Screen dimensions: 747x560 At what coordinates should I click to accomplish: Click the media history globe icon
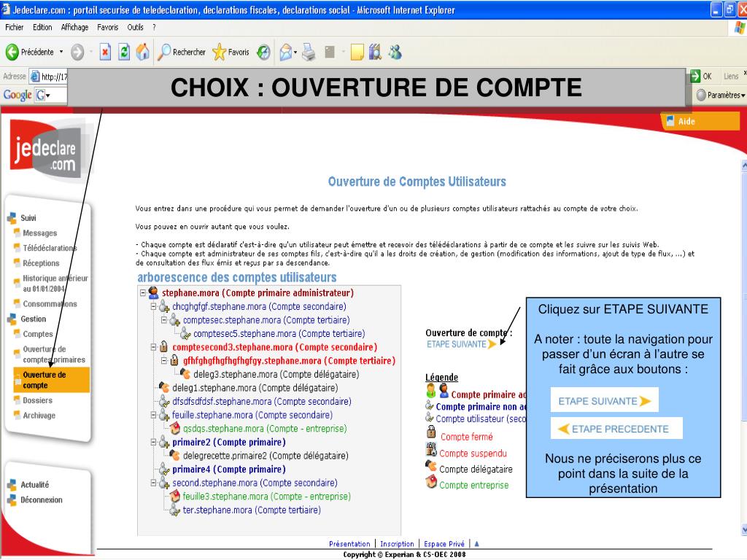click(x=263, y=52)
